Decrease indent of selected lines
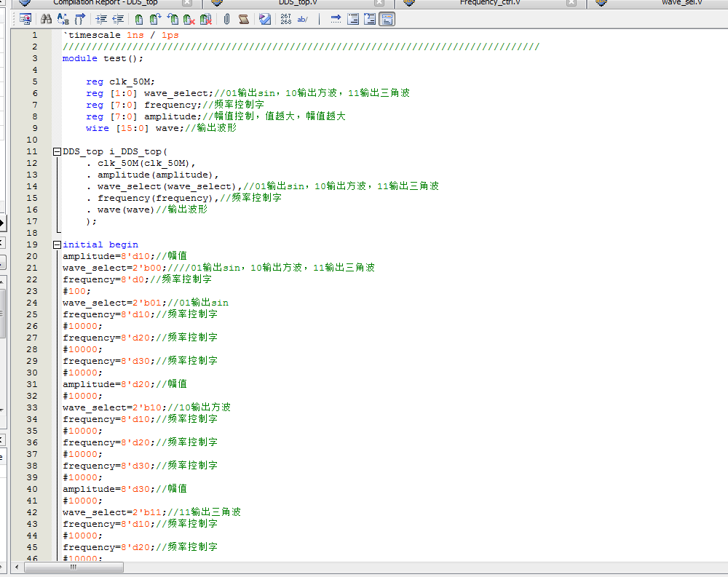The height and width of the screenshot is (577, 728). pos(117,19)
